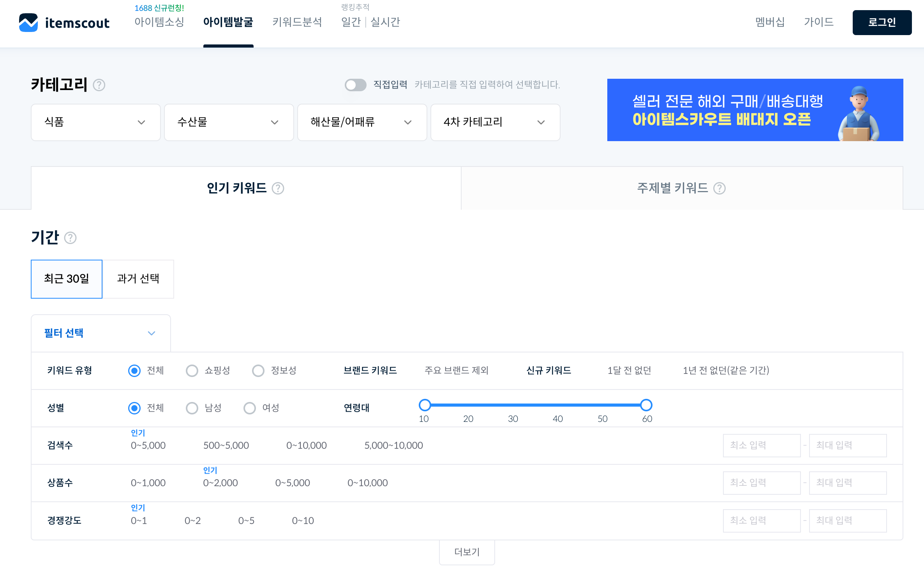This screenshot has width=924, height=570.
Task: Select 여성 gender radio button
Action: click(249, 408)
